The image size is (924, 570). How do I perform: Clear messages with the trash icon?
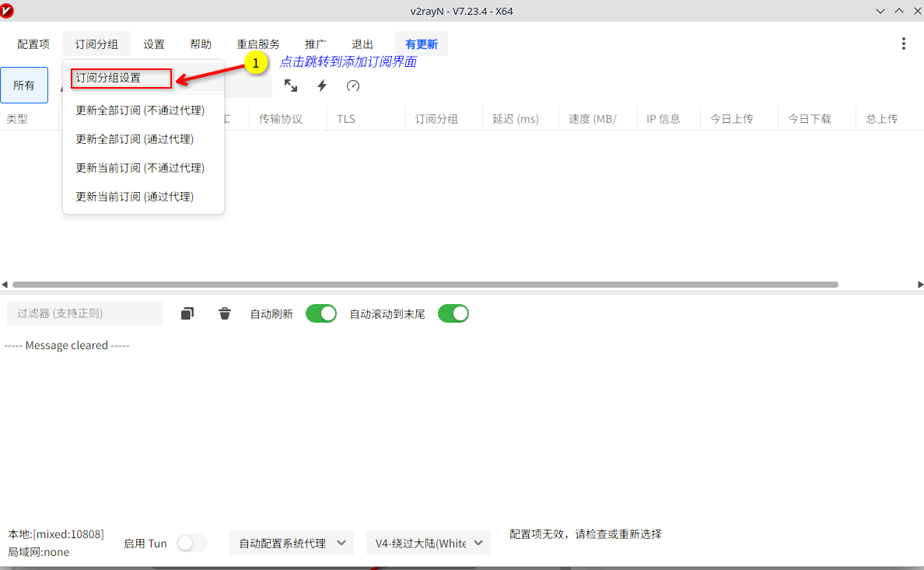[x=225, y=313]
